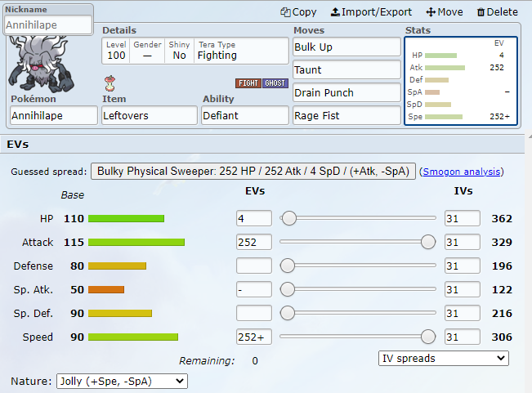Click the Annihilape sprite image
The width and height of the screenshot is (532, 393).
point(41,65)
